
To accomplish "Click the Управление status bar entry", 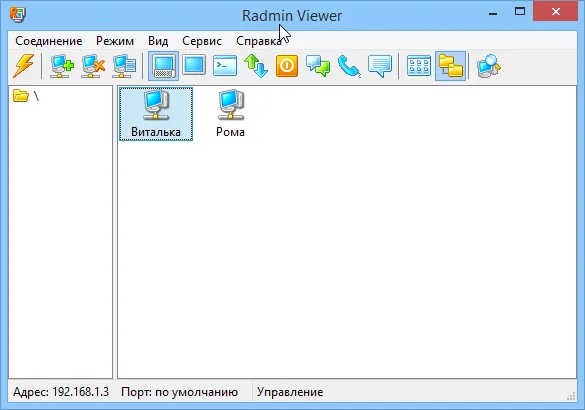I will (x=290, y=392).
